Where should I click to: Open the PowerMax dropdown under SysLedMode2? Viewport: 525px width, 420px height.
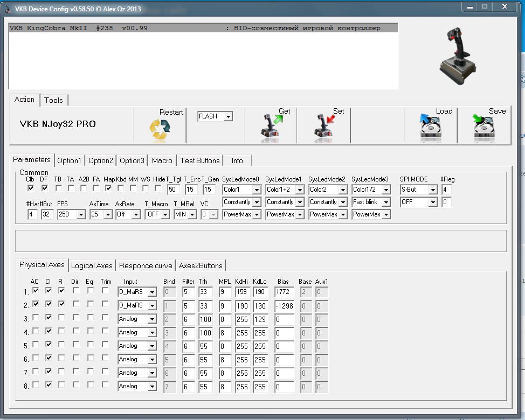[x=342, y=214]
